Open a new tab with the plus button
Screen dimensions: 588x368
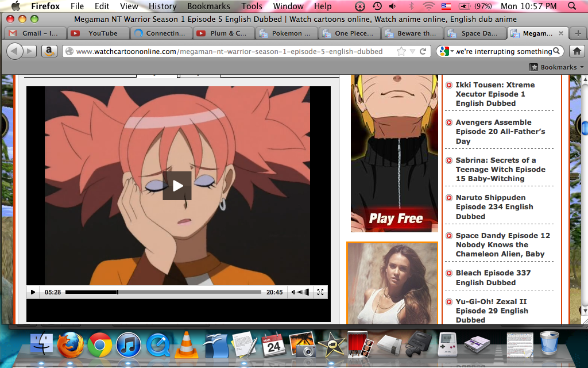tap(578, 33)
